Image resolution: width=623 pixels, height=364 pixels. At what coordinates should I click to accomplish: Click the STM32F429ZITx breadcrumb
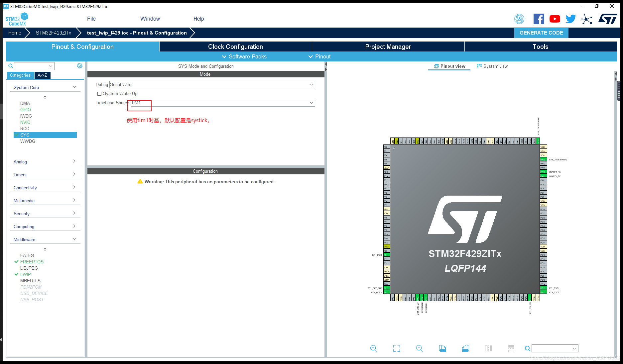click(x=54, y=33)
